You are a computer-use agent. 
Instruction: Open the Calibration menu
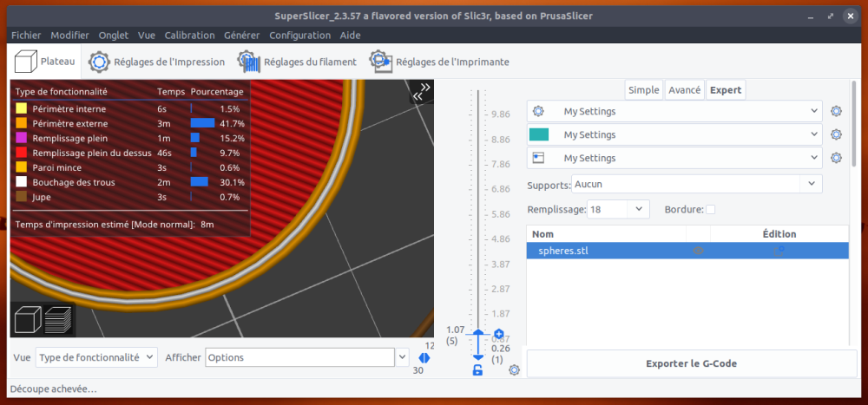point(189,36)
